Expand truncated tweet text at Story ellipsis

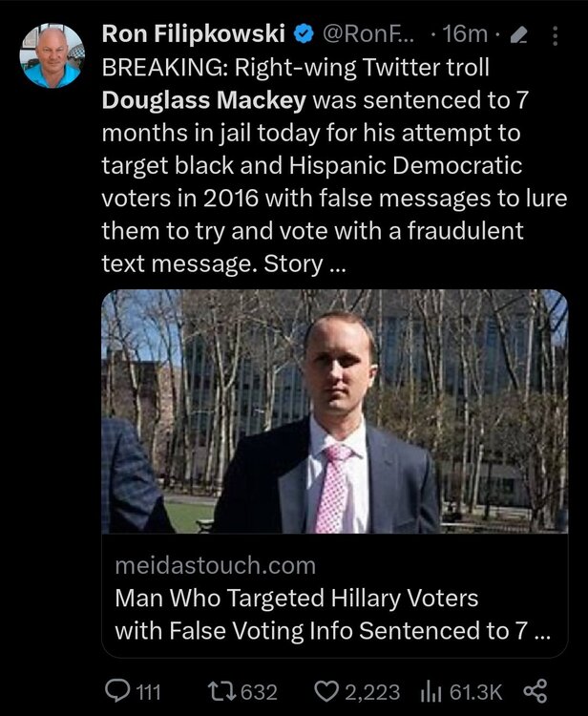(337, 264)
